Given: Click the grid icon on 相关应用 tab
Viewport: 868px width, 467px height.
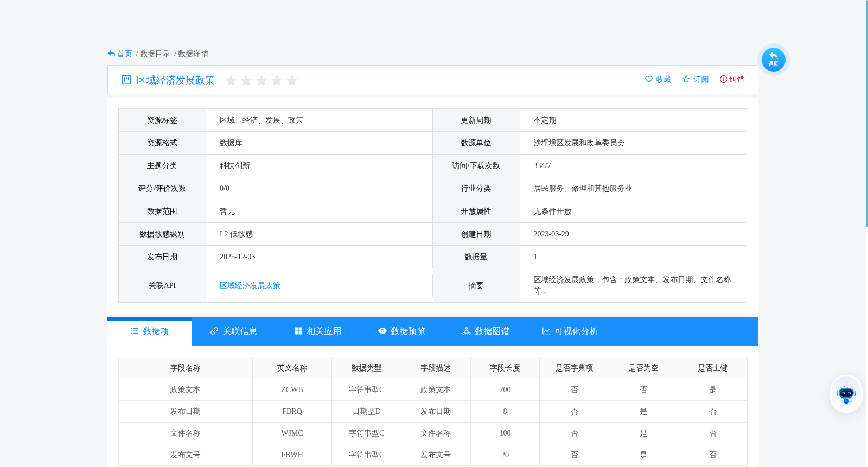Looking at the screenshot, I should tap(298, 331).
